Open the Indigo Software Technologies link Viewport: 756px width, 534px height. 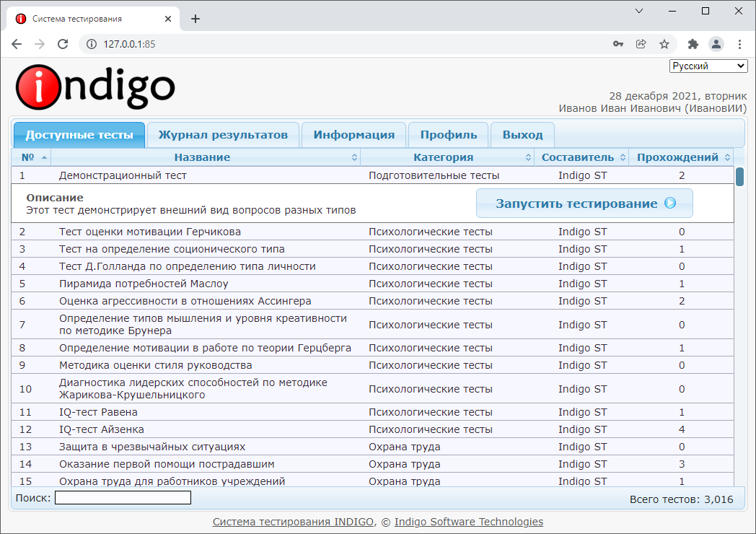469,522
